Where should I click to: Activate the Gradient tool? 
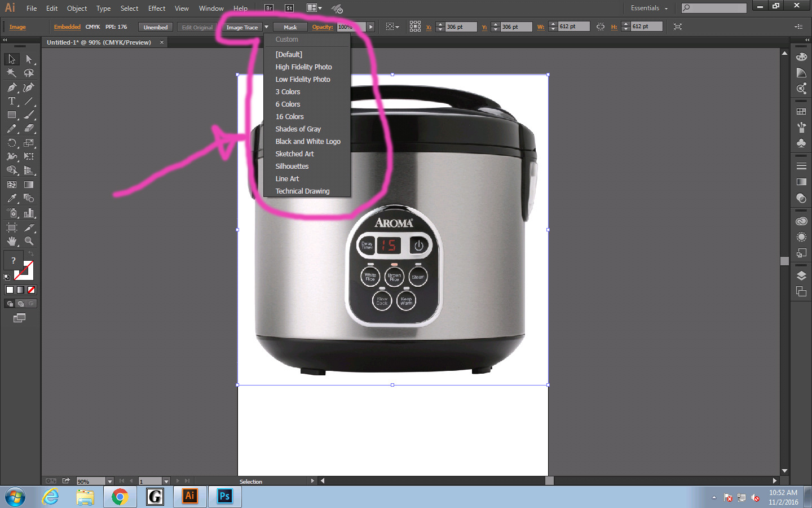click(x=29, y=185)
